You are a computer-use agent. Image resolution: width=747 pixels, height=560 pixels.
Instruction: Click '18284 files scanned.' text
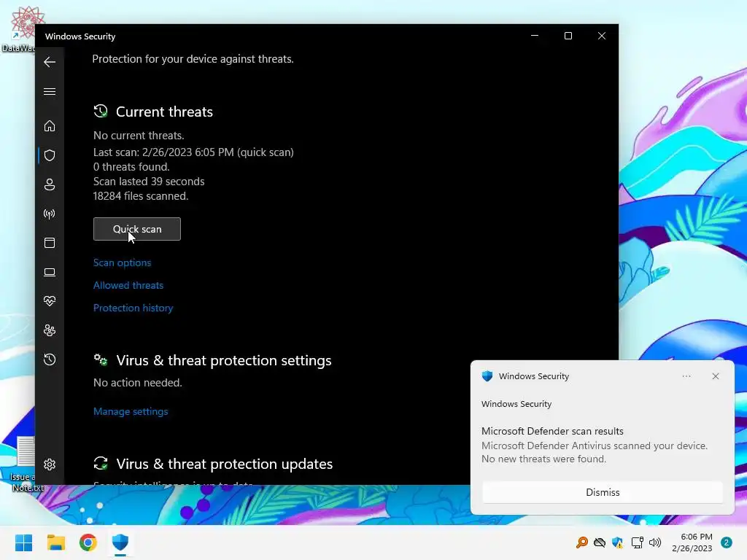point(141,196)
